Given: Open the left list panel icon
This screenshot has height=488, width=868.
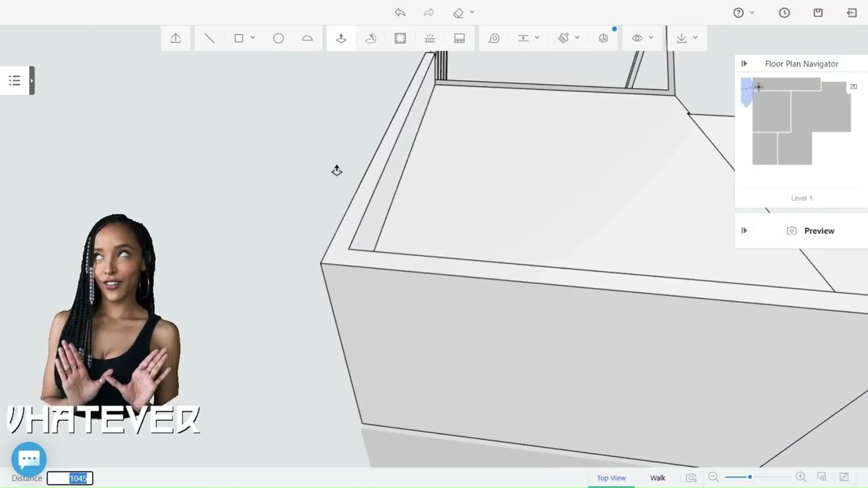Looking at the screenshot, I should (x=14, y=81).
